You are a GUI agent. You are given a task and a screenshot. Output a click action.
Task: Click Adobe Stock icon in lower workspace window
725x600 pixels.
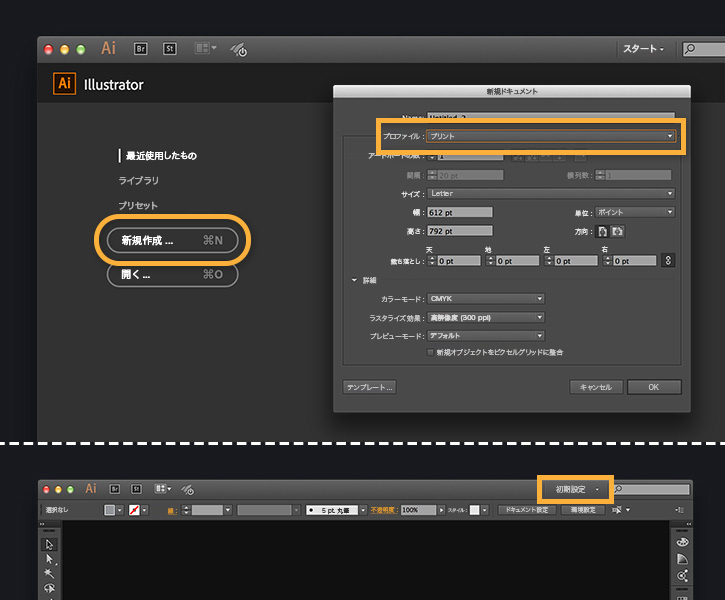pyautogui.click(x=136, y=489)
